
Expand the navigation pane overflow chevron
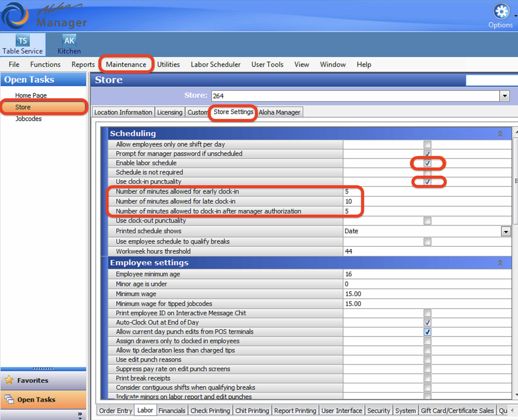[x=80, y=414]
